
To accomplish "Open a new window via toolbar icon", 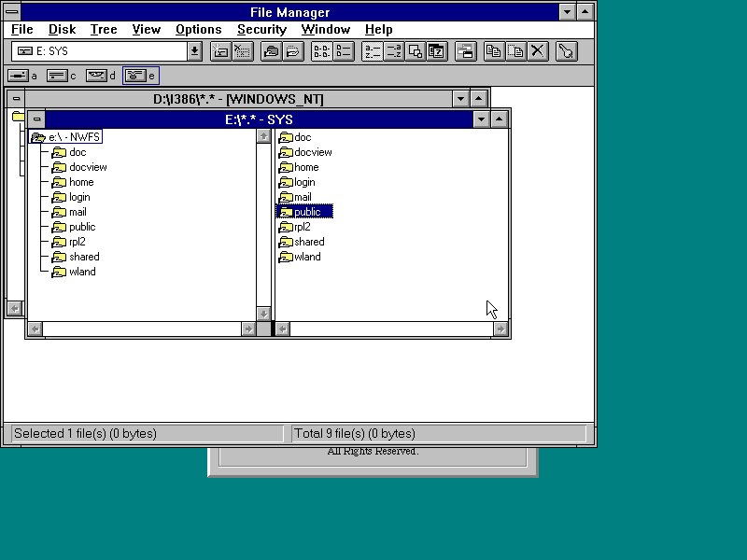I will coord(465,51).
